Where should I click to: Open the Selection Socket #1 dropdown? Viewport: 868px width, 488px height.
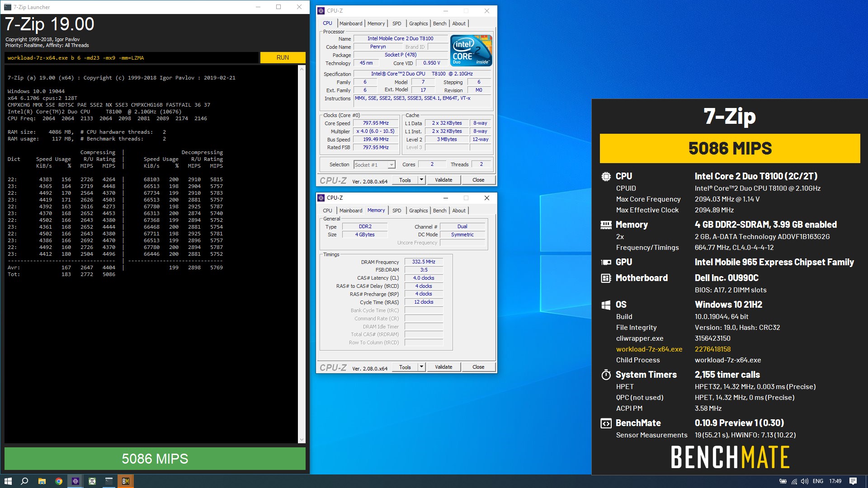[375, 165]
